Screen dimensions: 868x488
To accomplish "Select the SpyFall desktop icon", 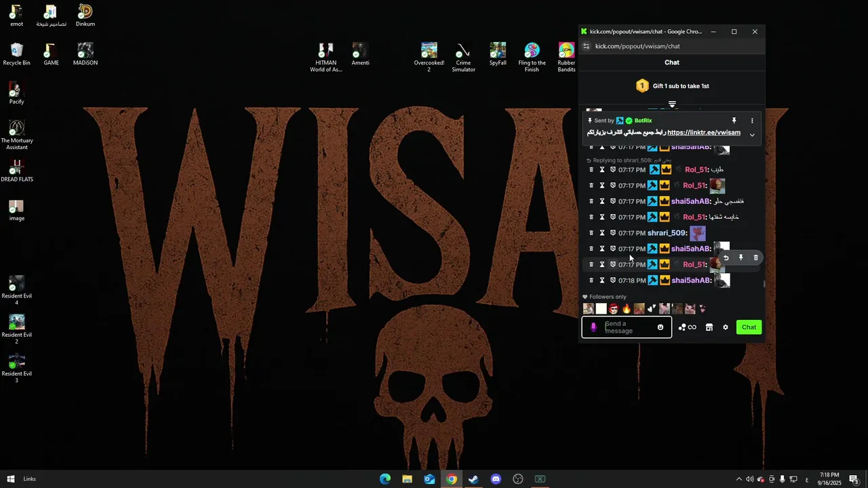I will 498,54.
